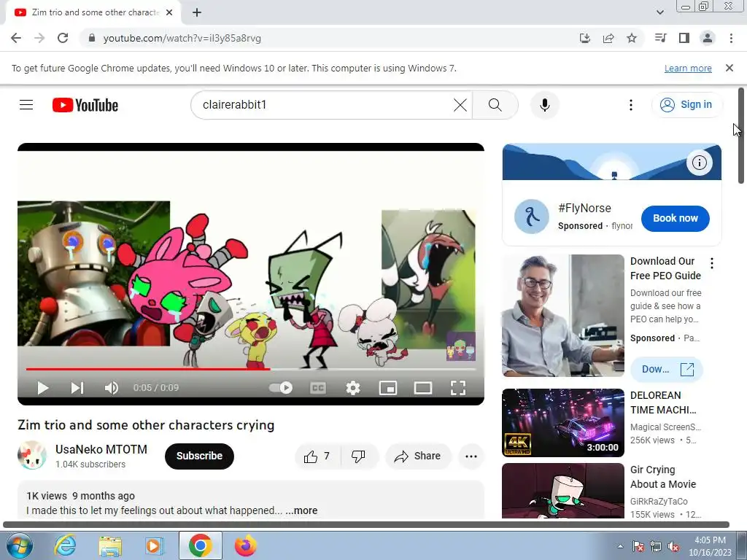
Task: Open video settings gear
Action: (x=353, y=388)
